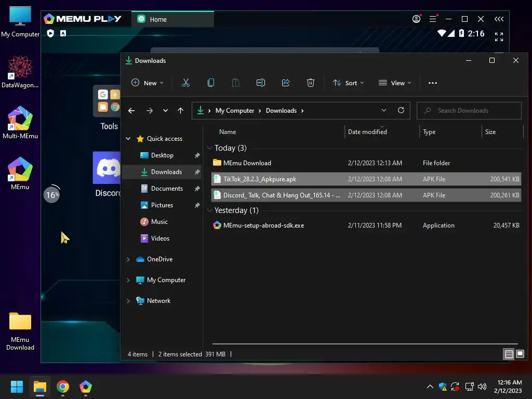The height and width of the screenshot is (399, 532).
Task: Open the Tools folder in MEmu home
Action: tap(107, 109)
